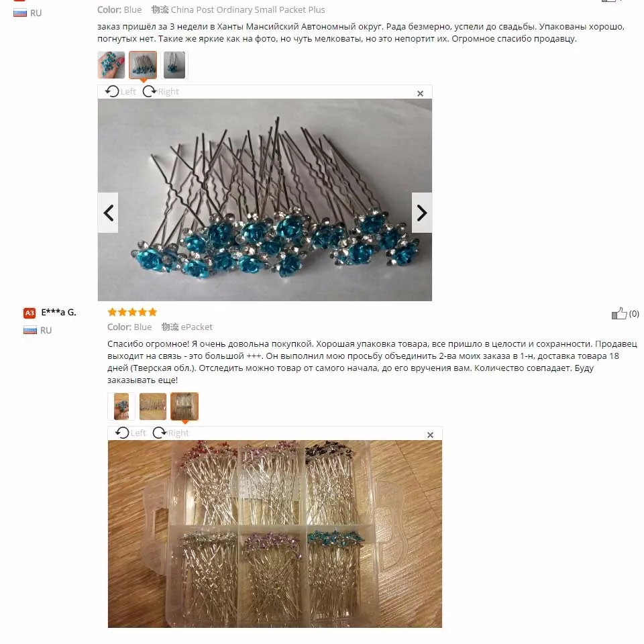
Task: Go to previous photo in blue hairpins viewer
Action: click(108, 213)
